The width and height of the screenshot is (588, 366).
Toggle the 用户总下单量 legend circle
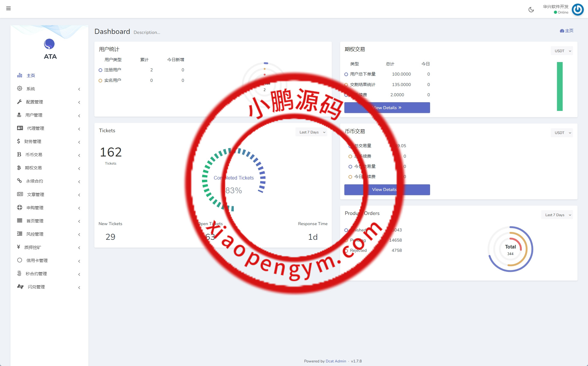click(x=346, y=74)
